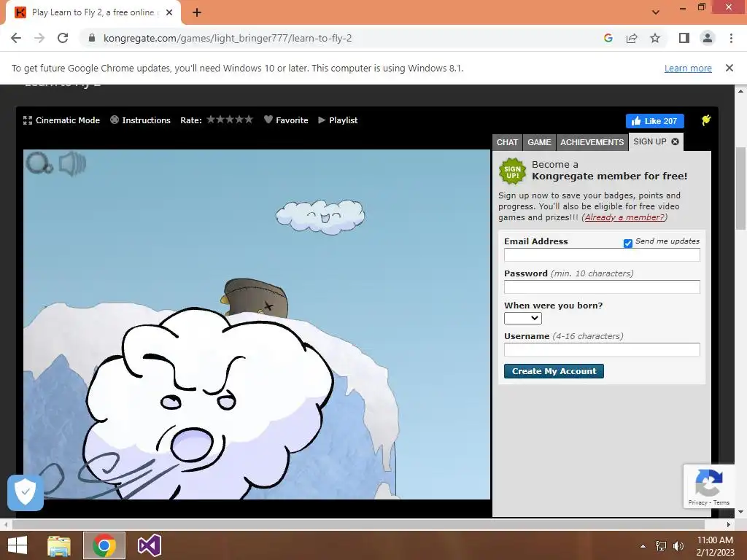Screen dimensions: 747x560
Task: Focus the Email Address field
Action: pyautogui.click(x=602, y=254)
